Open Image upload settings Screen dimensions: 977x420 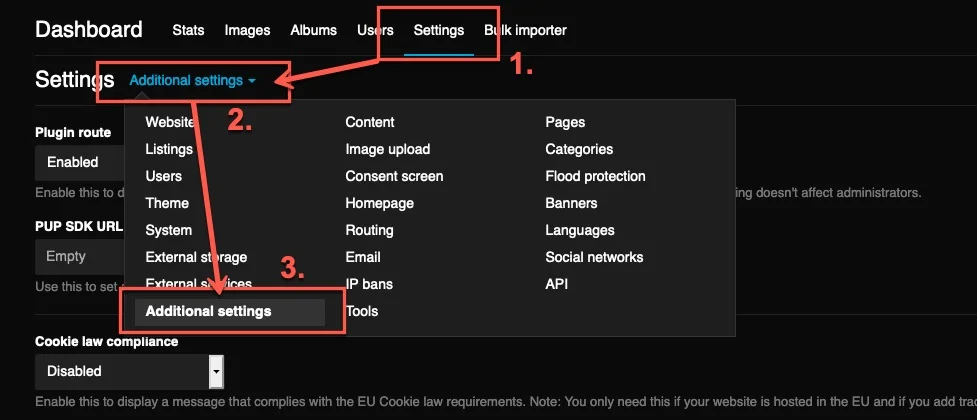(x=388, y=149)
